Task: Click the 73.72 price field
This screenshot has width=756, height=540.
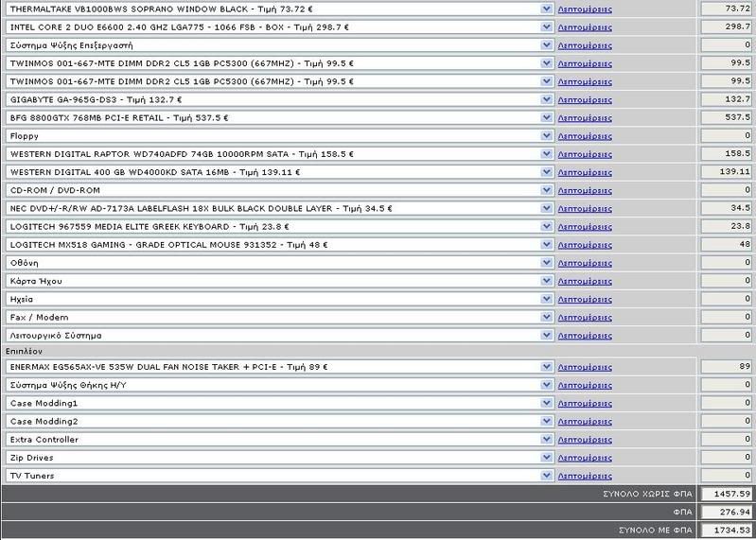Action: [726, 9]
